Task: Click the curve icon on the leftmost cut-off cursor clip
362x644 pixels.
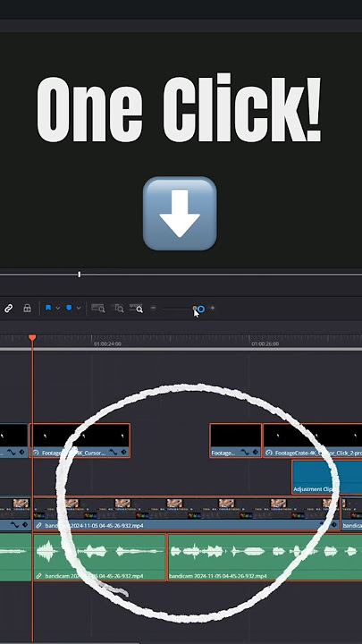Action: 12,453
